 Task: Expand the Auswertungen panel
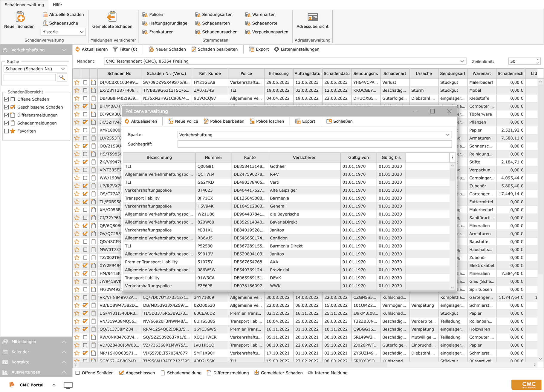[x=64, y=372]
